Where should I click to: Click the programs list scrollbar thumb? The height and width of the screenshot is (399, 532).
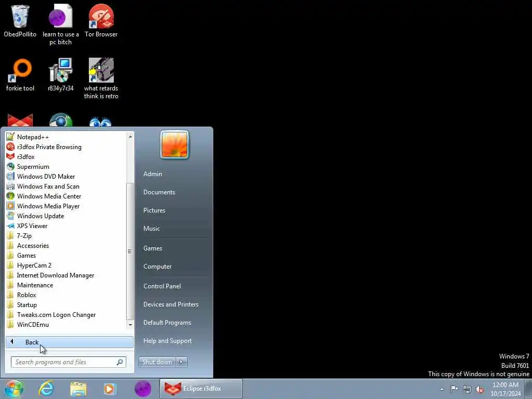coord(130,251)
